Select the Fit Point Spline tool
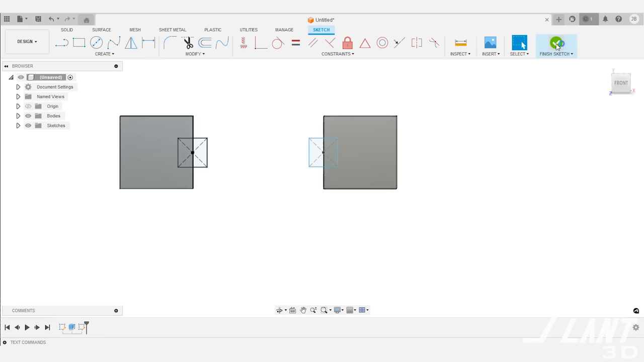This screenshot has height=362, width=644. click(114, 43)
